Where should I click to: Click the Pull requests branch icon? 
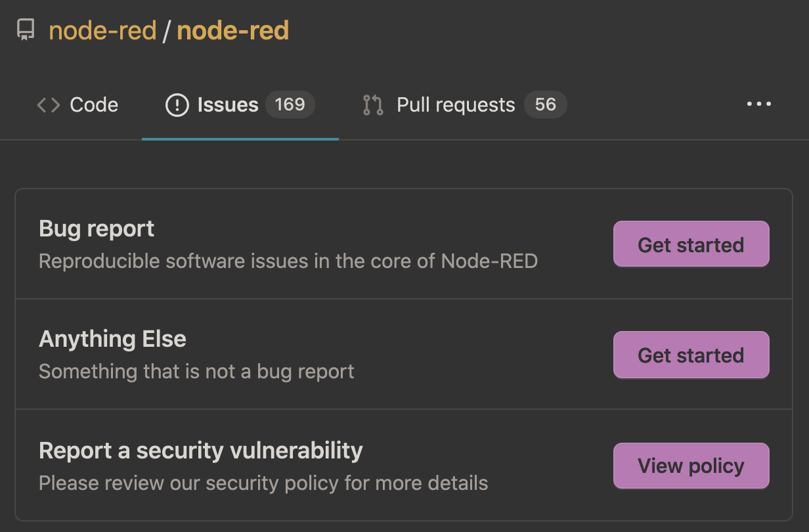(373, 105)
